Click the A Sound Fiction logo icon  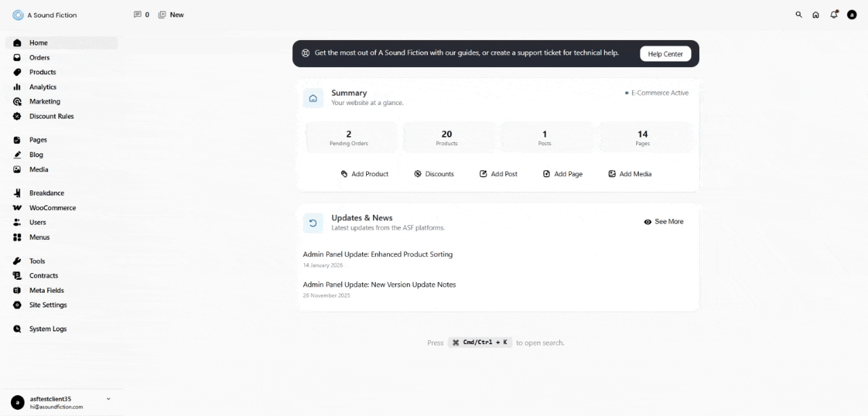pos(18,15)
